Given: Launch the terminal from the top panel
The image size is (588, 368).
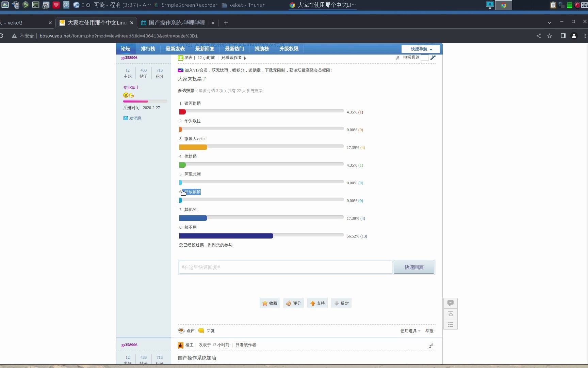Looking at the screenshot, I should (x=36, y=5).
